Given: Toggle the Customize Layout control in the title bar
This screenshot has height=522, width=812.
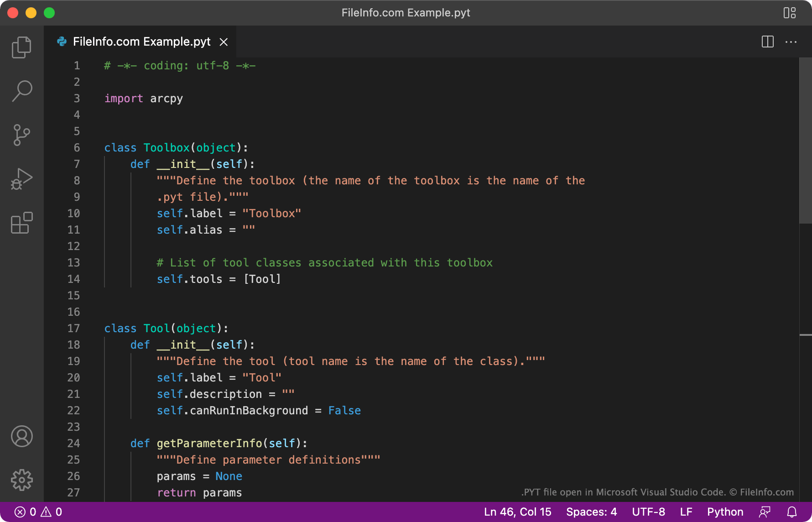Looking at the screenshot, I should coord(790,12).
